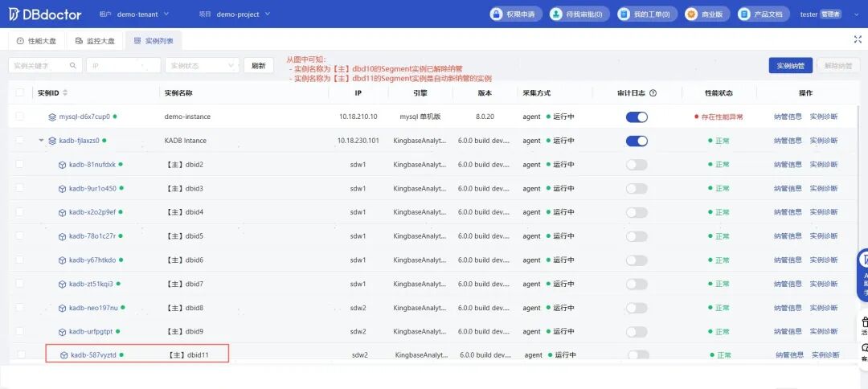868x389 pixels.
Task: Check the box for kadb-fjlaxzs0 row
Action: click(20, 140)
